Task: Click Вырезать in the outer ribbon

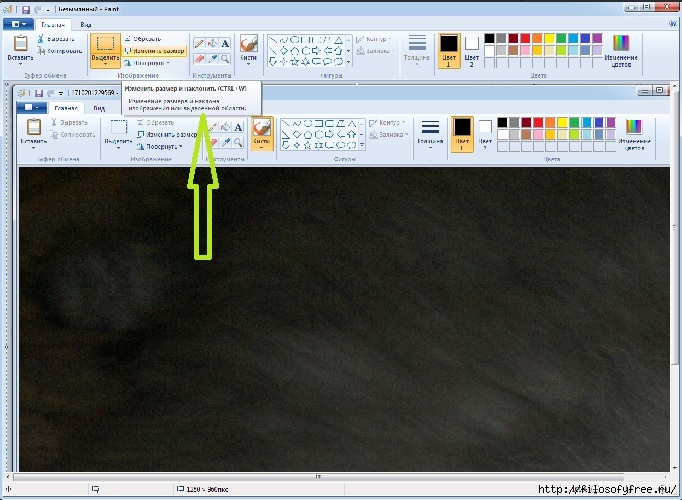Action: (56, 39)
